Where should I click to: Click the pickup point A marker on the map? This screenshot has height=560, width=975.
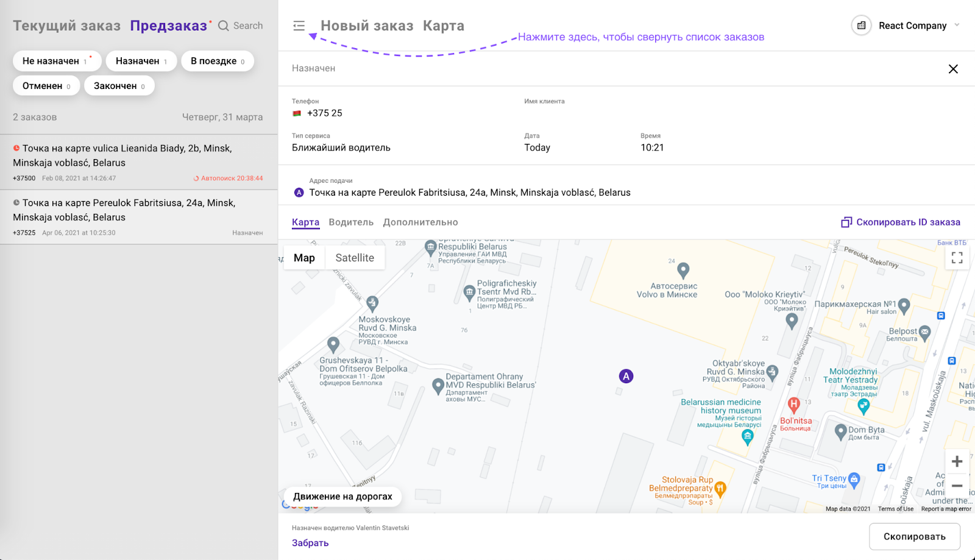[x=626, y=376]
